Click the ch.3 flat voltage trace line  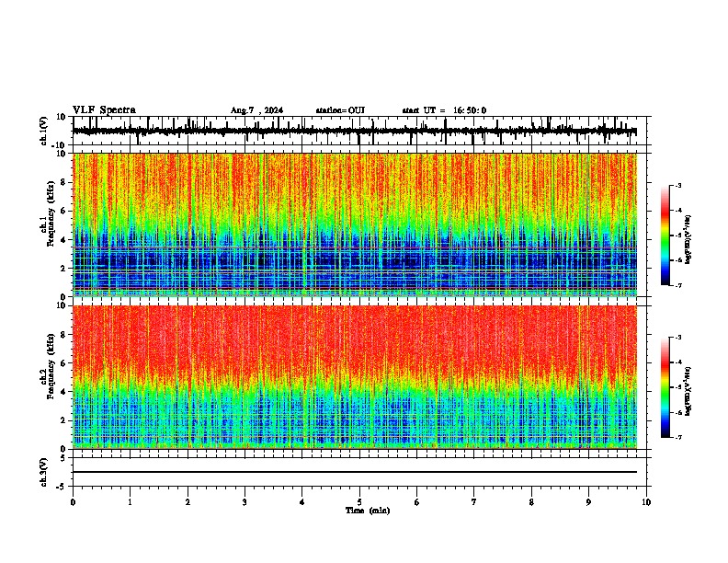pos(355,472)
